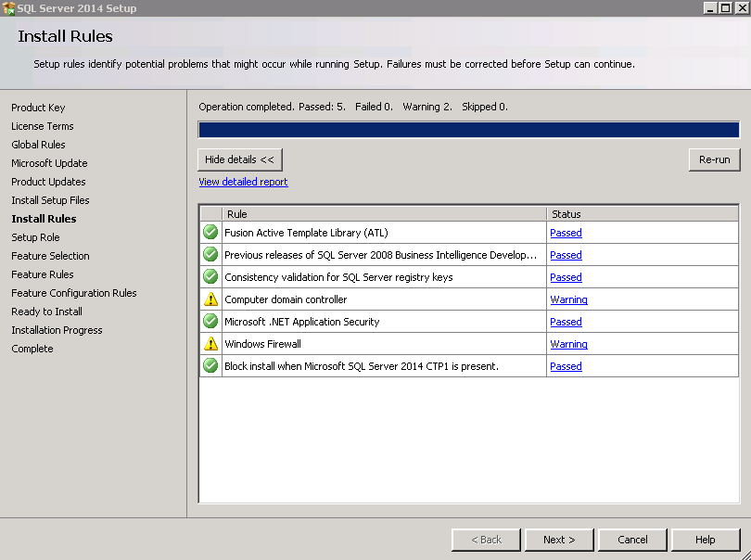This screenshot has width=751, height=560.
Task: Minimize the SQL Server 2014 Setup window
Action: 711,8
